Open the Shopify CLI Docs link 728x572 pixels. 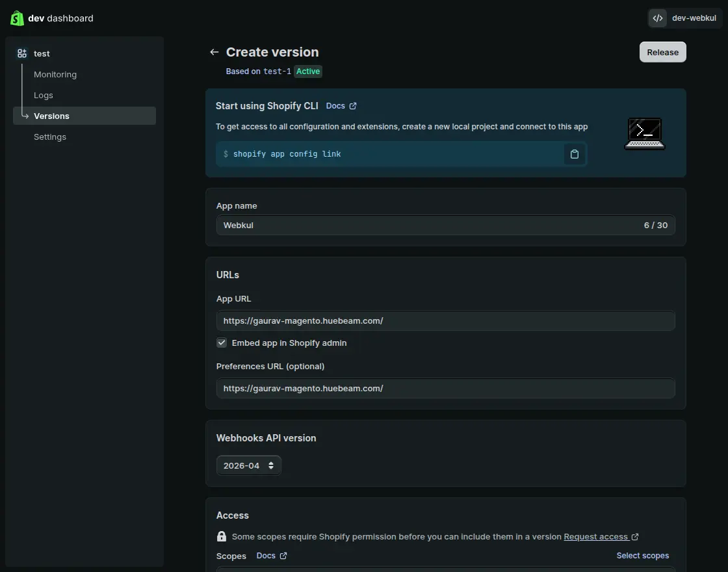tap(341, 106)
